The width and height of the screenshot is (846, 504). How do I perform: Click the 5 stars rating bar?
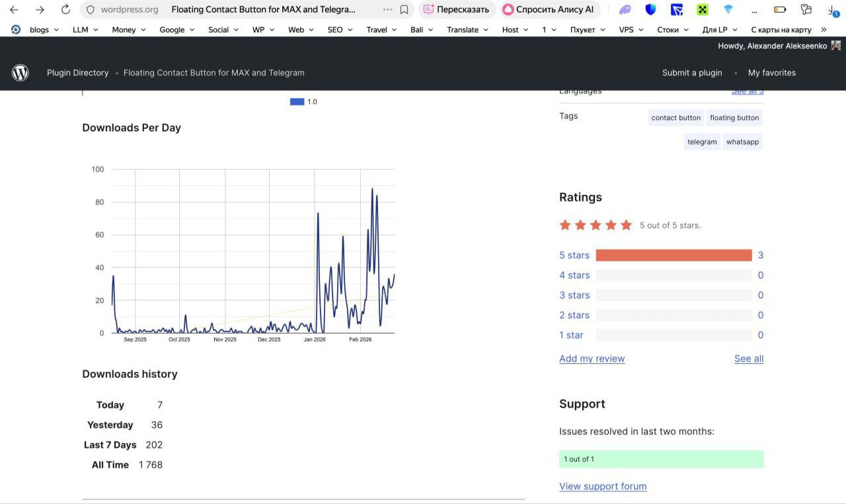tap(673, 255)
